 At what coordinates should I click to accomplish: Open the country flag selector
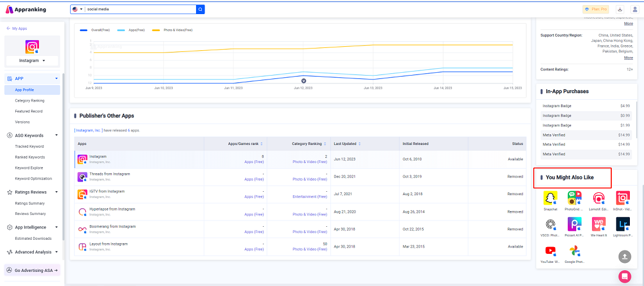(x=77, y=9)
